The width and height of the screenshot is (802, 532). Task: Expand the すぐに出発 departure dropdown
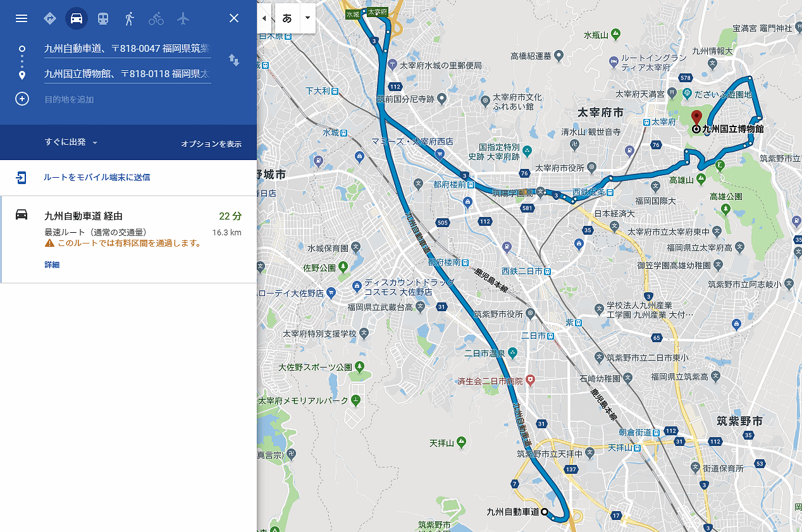(x=71, y=142)
